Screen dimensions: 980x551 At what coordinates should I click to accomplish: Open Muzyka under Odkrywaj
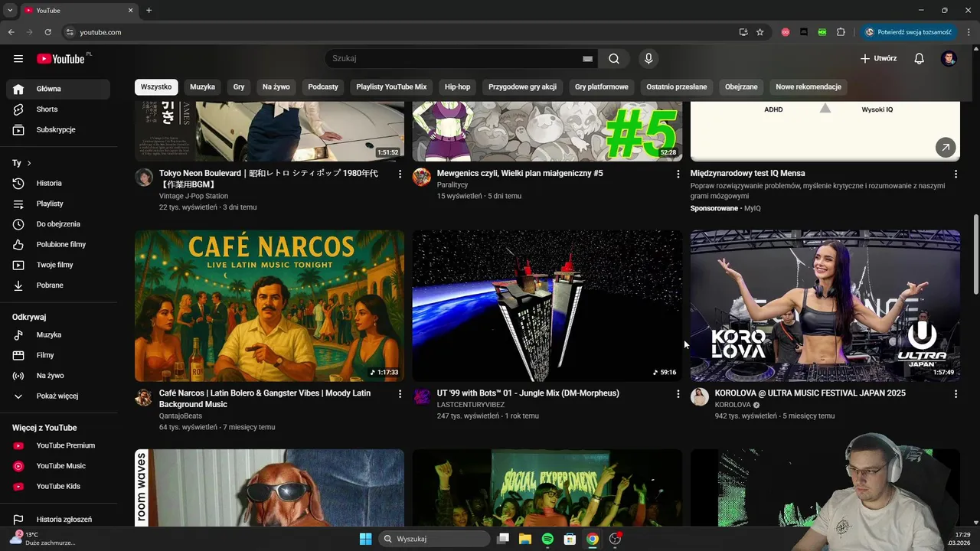pyautogui.click(x=58, y=335)
